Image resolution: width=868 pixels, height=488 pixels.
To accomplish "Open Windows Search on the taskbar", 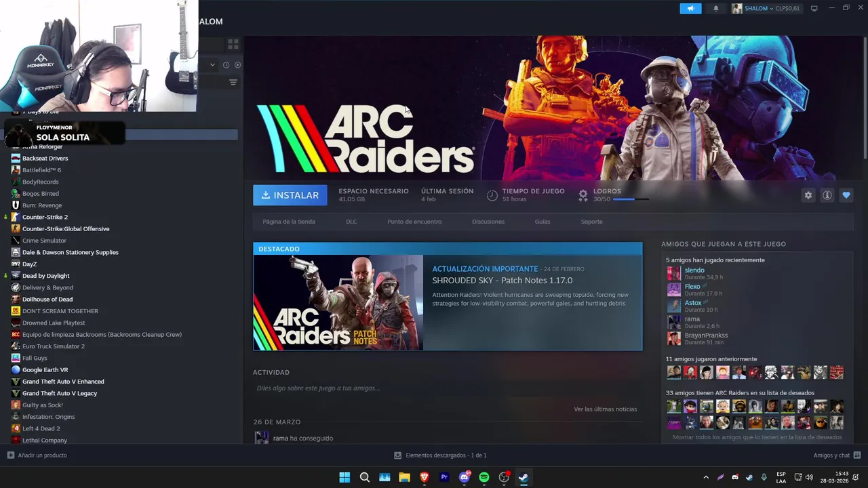I will pyautogui.click(x=365, y=477).
